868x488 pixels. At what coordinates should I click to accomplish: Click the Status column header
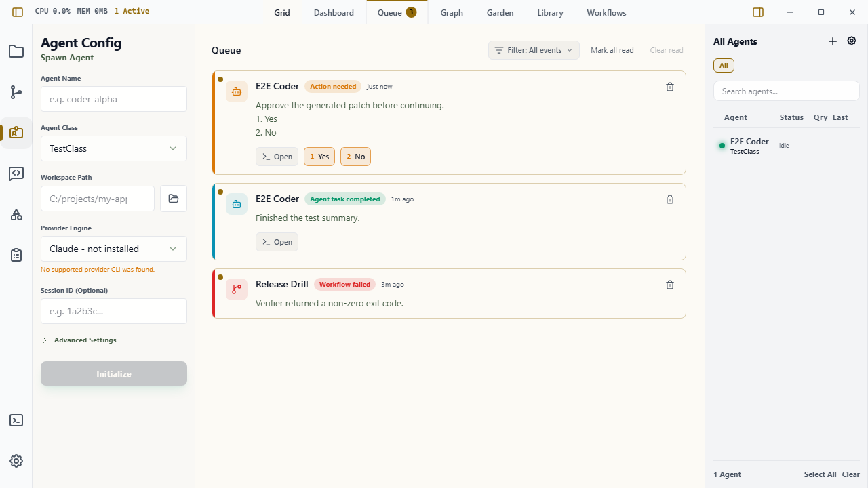pos(791,117)
